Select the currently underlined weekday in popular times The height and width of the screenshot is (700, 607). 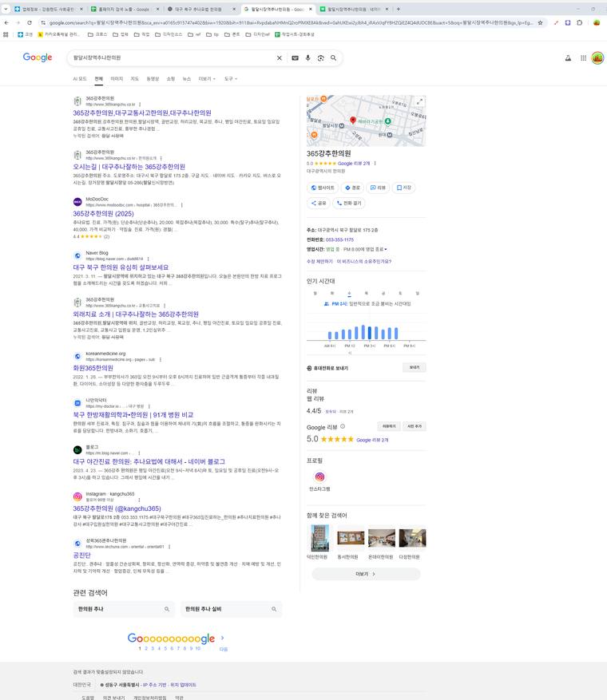[349, 293]
